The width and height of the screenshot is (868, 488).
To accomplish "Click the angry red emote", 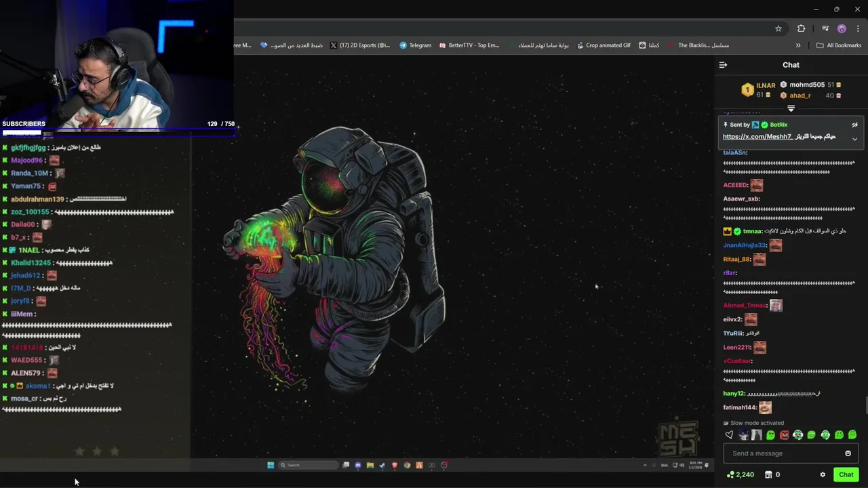I will [x=784, y=435].
